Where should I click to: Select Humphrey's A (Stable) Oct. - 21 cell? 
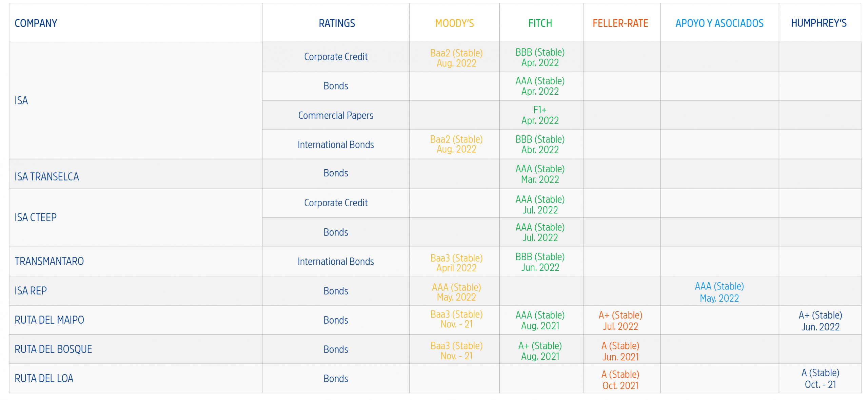(820, 378)
